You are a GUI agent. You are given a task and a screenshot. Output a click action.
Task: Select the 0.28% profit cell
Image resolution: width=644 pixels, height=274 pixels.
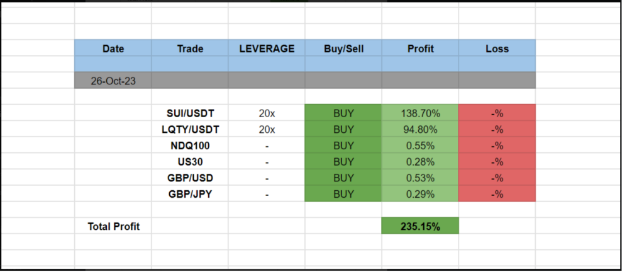(x=420, y=162)
